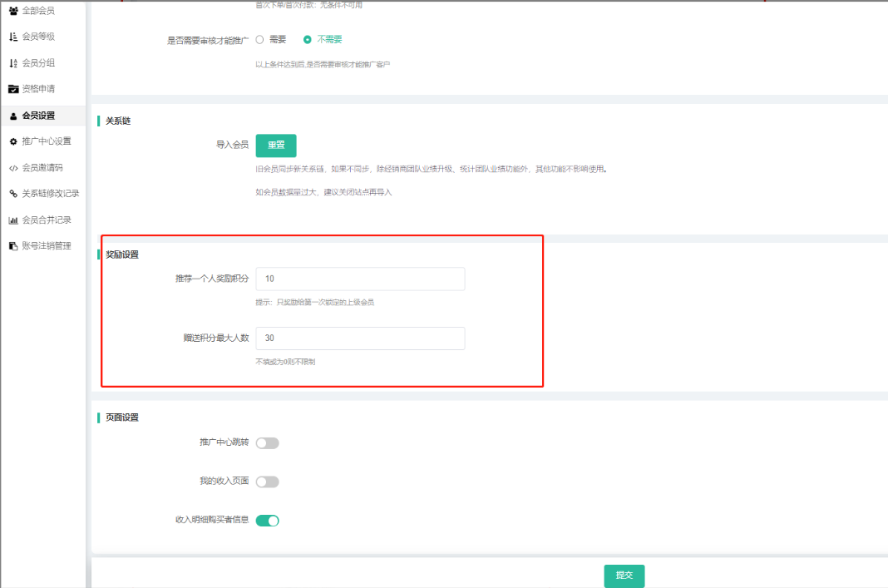Click the 全部会员 users icon

13,11
